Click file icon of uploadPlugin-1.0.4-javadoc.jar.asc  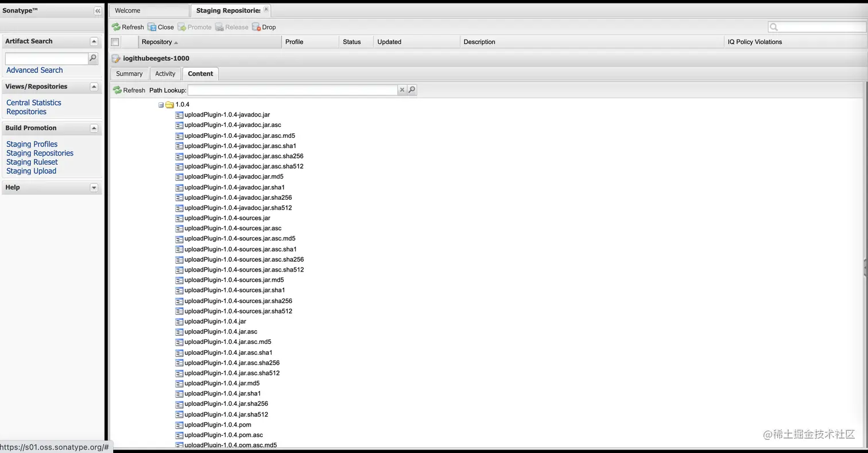click(179, 125)
